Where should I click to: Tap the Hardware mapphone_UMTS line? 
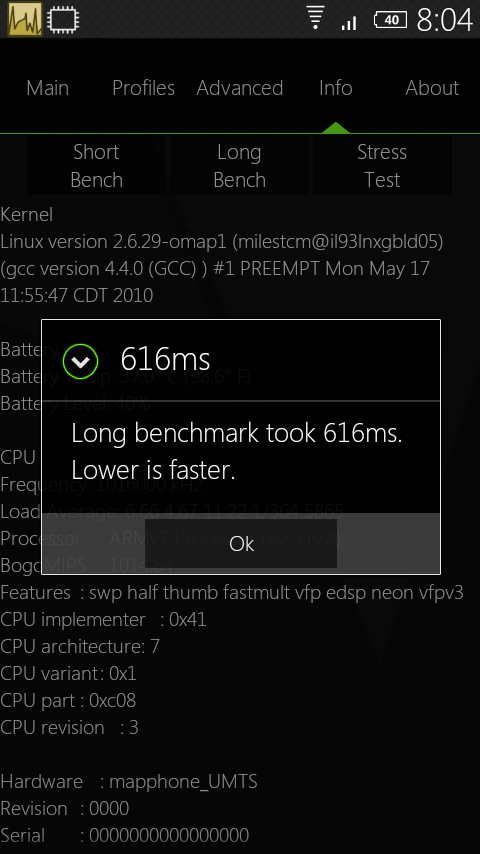coord(129,782)
